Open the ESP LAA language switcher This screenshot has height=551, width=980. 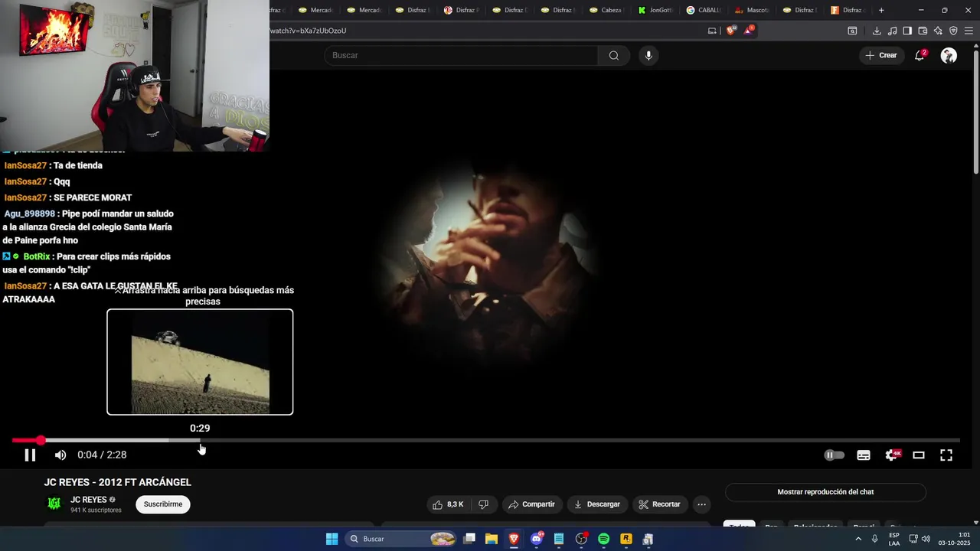[x=894, y=539]
